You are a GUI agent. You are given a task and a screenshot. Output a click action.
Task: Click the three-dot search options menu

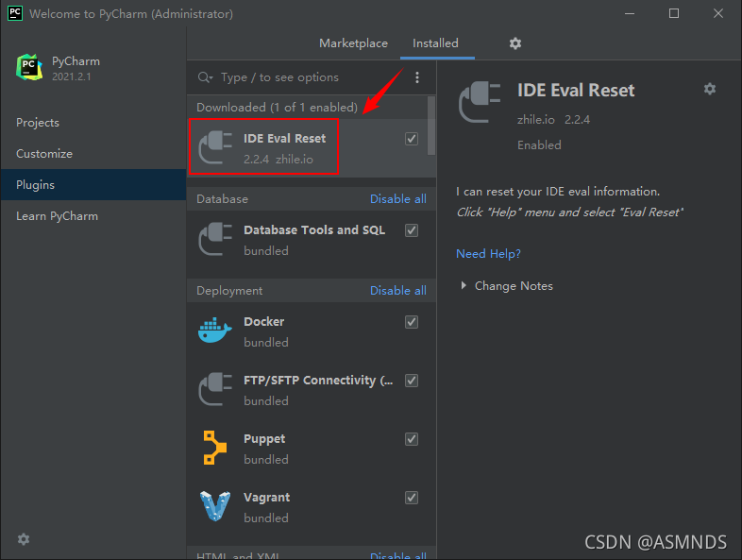click(x=417, y=77)
